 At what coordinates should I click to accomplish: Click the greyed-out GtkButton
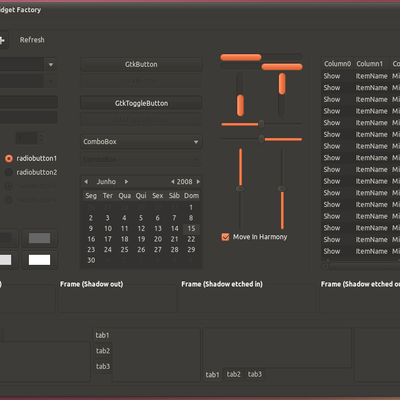(141, 81)
